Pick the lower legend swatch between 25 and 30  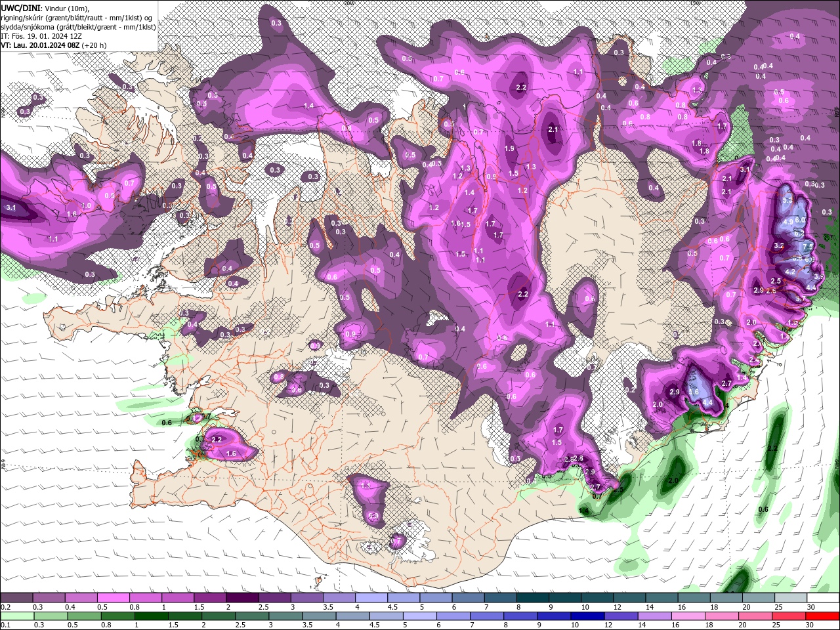789,616
